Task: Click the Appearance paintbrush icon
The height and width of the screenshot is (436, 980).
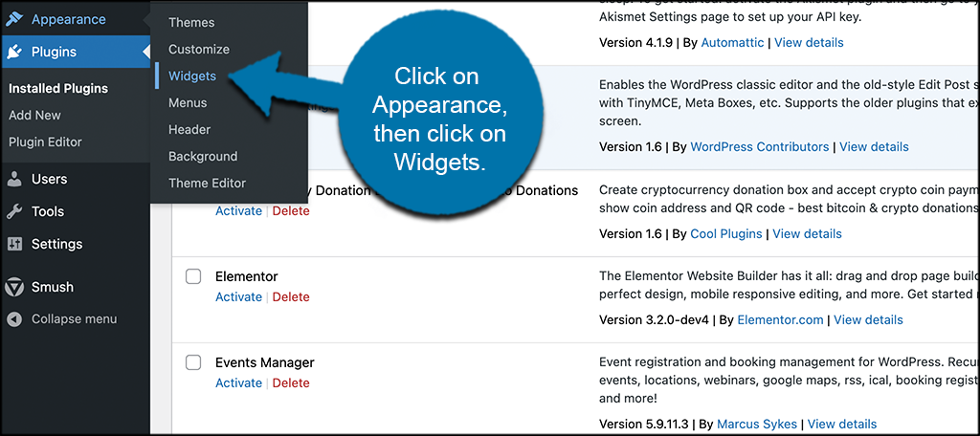Action: (14, 19)
